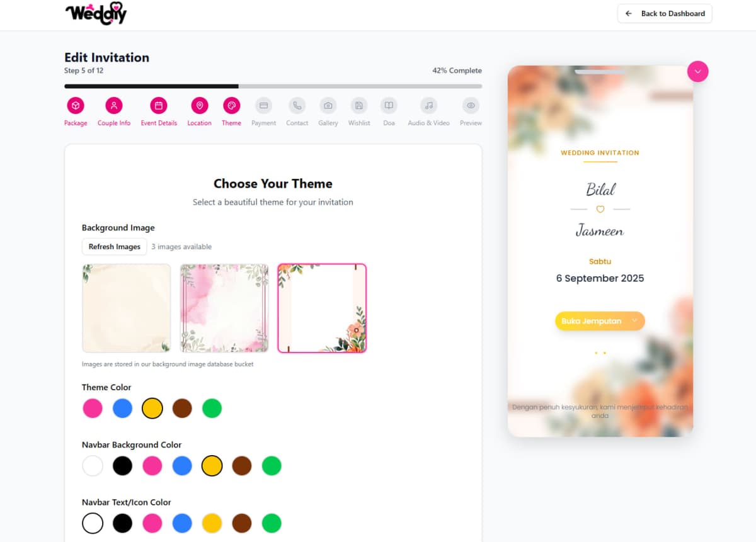
Task: Go to the Couple Info step icon
Action: click(x=114, y=106)
